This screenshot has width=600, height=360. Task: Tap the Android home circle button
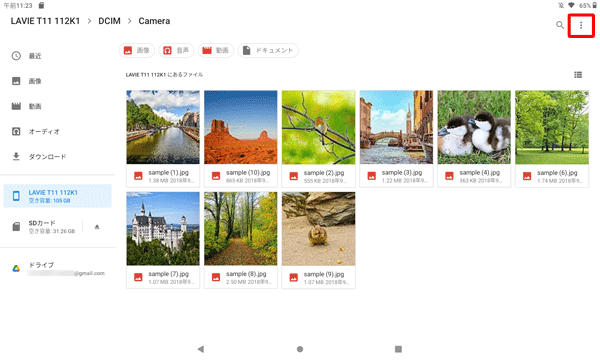click(300, 349)
